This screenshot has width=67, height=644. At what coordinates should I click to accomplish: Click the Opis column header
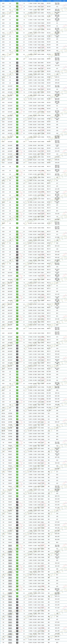pyautogui.click(x=64, y=1)
